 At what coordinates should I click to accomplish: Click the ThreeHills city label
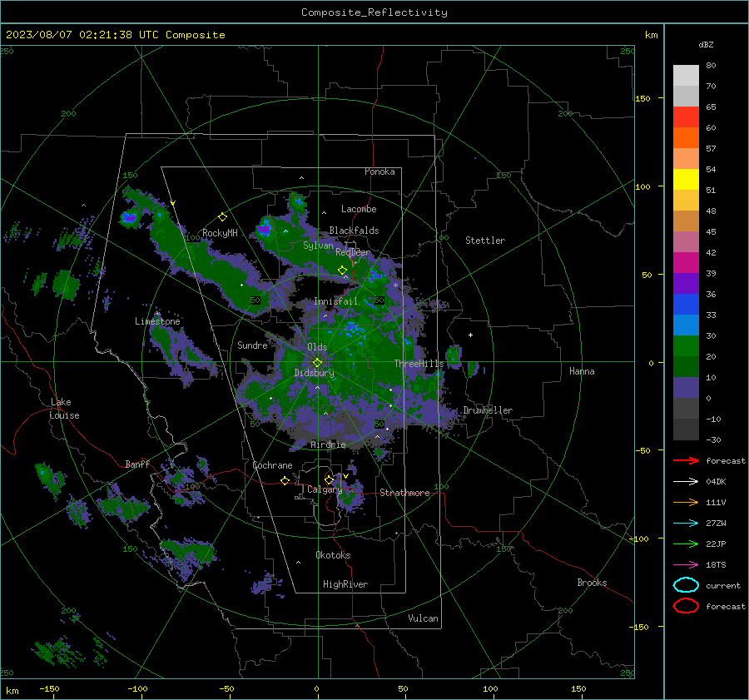419,364
